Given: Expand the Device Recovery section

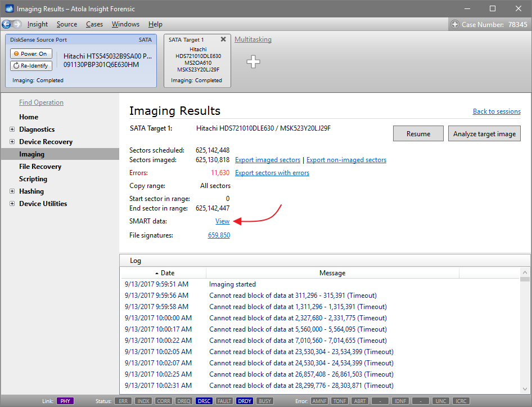Looking at the screenshot, I should tap(12, 142).
